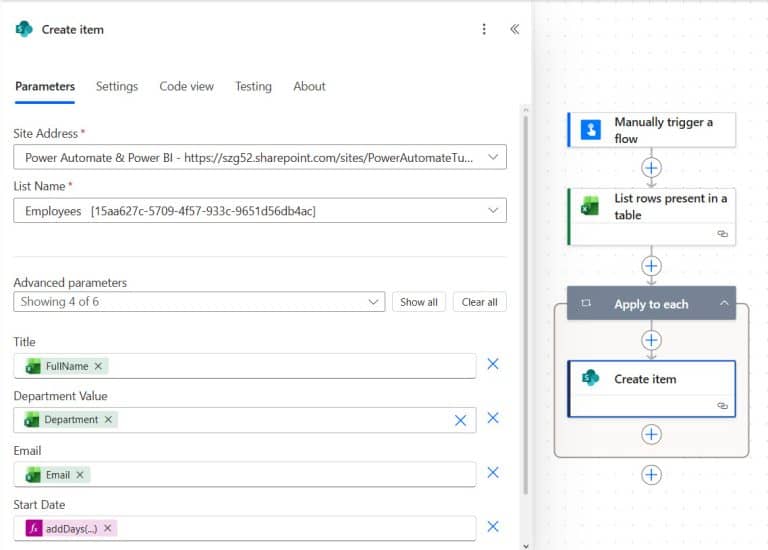
Task: Delete the Email parameter with the blue X
Action: tap(493, 473)
